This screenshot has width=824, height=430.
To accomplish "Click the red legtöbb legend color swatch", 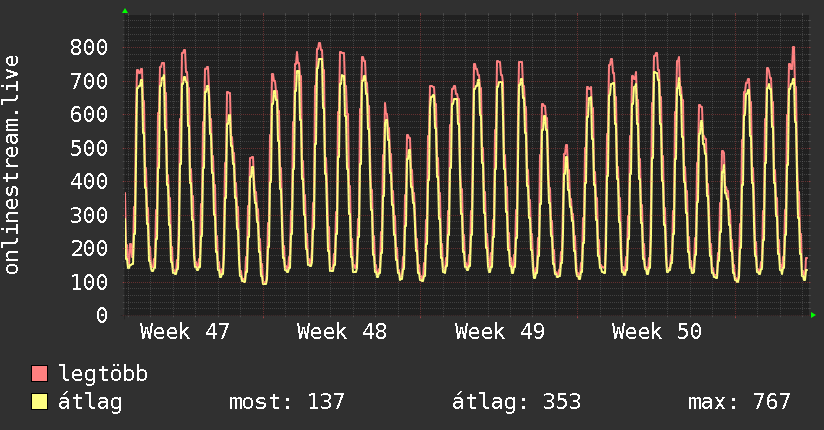I will point(40,375).
